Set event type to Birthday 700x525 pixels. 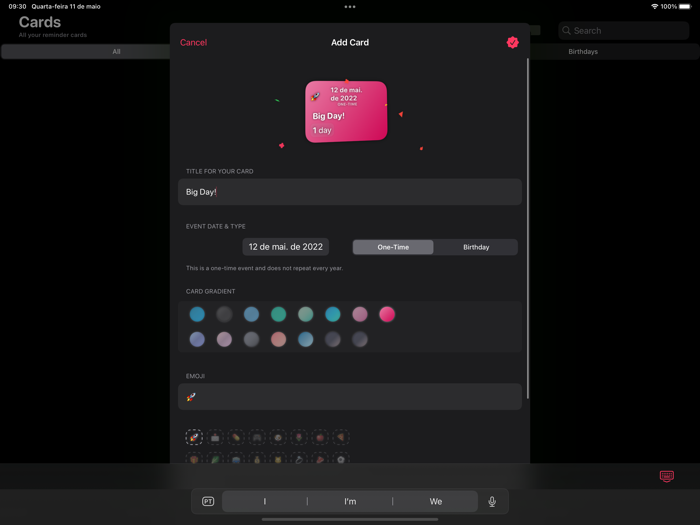(476, 247)
